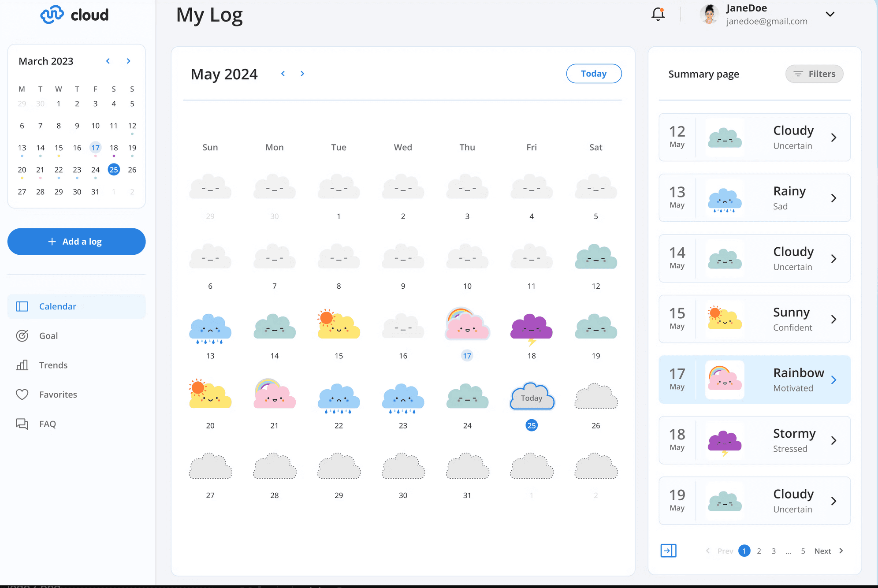Viewport: 878px width, 588px height.
Task: Add a log entry
Action: point(76,242)
